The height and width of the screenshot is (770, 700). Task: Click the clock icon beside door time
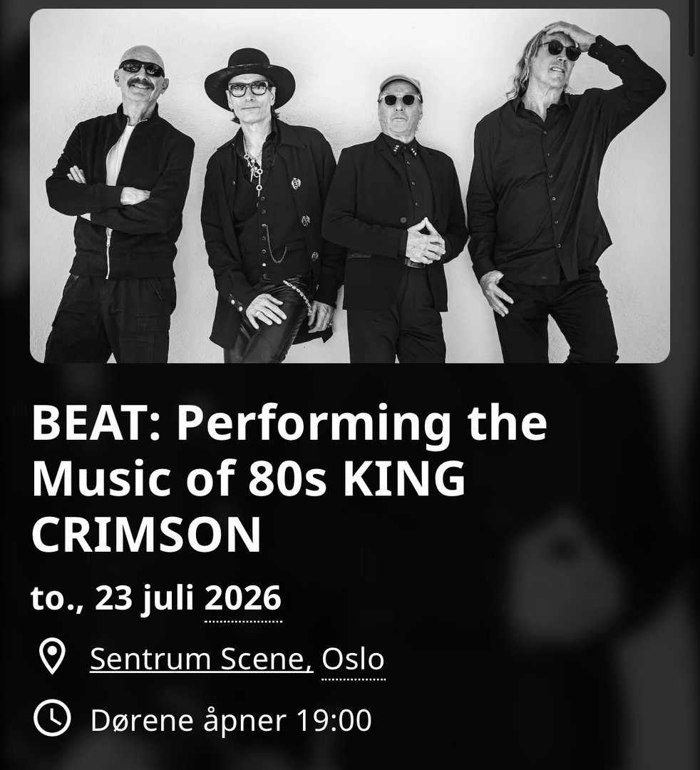52,719
